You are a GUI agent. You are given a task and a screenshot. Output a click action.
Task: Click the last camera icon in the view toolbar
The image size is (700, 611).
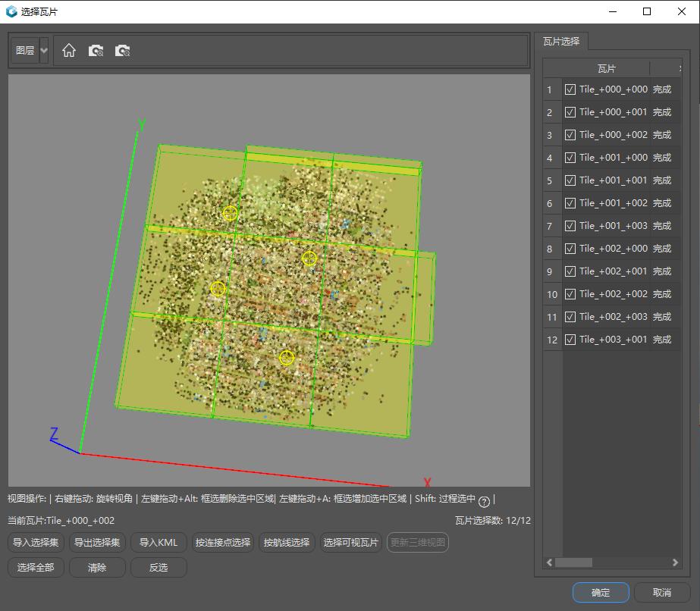[x=122, y=51]
